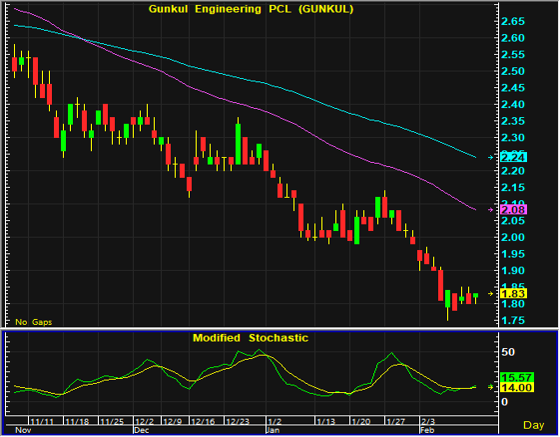Screen dimensions: 560x437
Task: Click the Nov month label
Action: click(x=23, y=430)
